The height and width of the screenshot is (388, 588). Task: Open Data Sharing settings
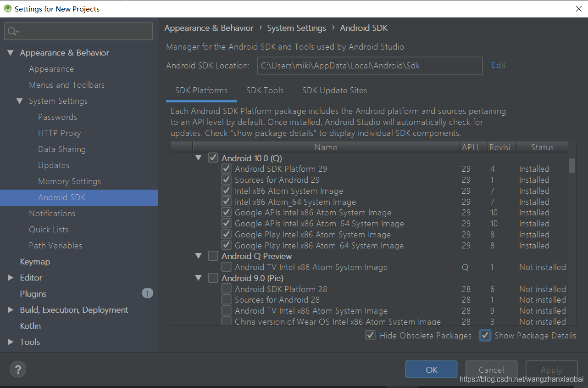click(x=62, y=149)
